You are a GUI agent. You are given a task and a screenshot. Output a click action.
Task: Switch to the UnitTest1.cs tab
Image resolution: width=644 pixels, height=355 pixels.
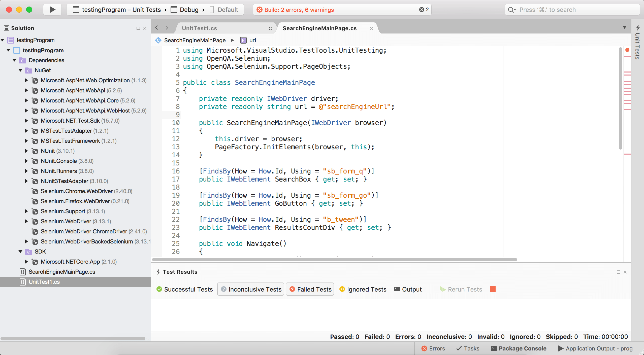[199, 28]
